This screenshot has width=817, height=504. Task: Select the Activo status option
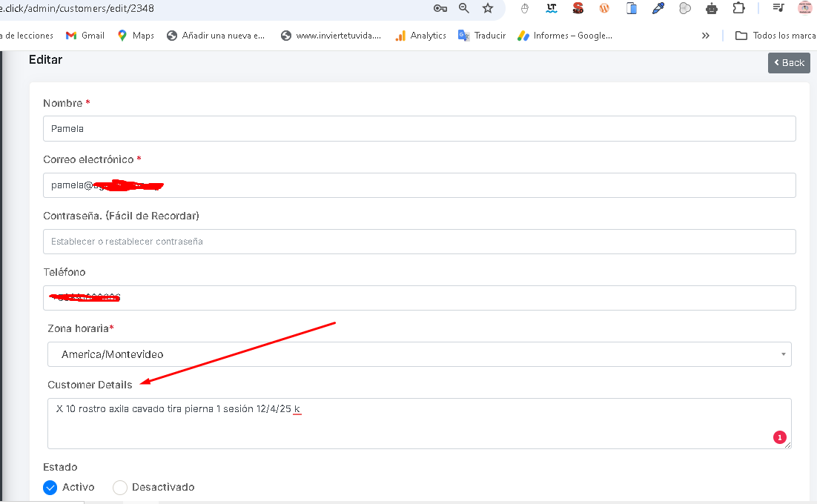click(x=50, y=487)
